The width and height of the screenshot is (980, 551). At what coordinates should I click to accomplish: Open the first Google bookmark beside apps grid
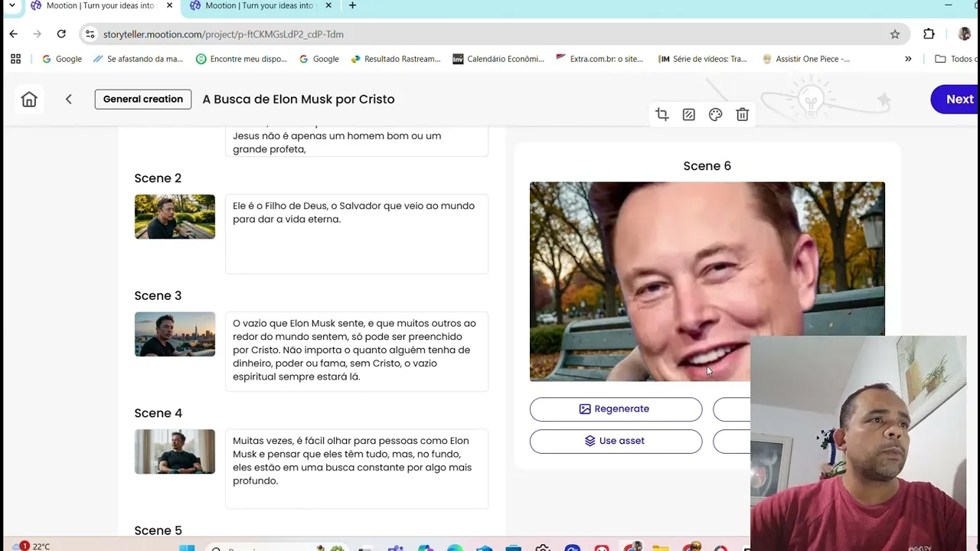pyautogui.click(x=62, y=59)
